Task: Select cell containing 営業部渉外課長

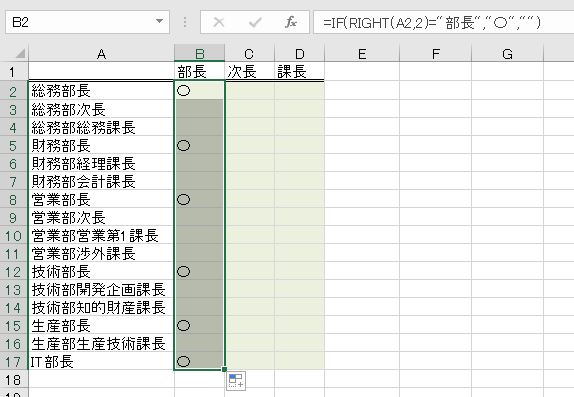Action: [x=101, y=253]
